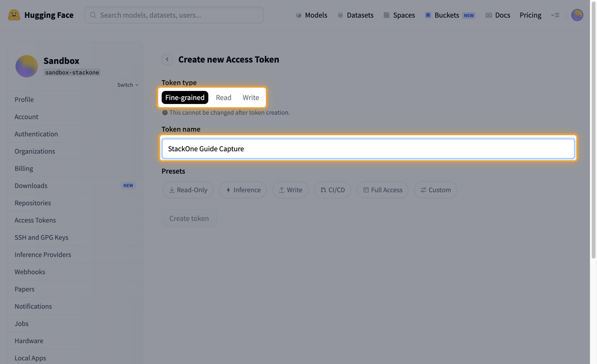Screen dimensions: 597x364
Task: Choose the CI/CD preset label
Action: pyautogui.click(x=336, y=190)
